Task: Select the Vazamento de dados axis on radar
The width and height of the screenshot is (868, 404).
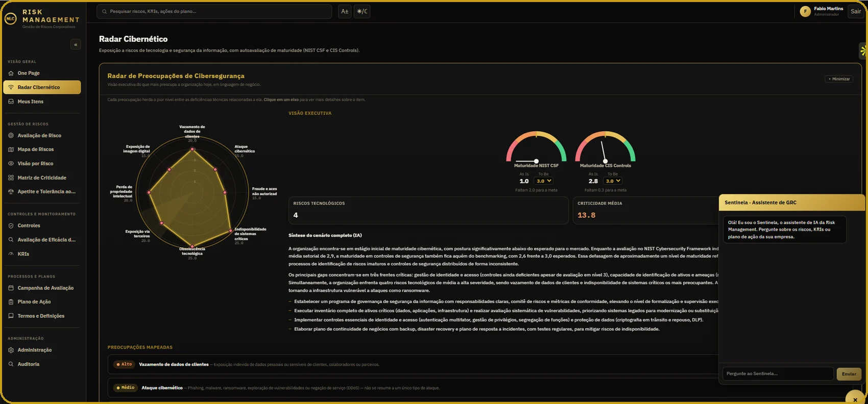Action: pos(192,132)
